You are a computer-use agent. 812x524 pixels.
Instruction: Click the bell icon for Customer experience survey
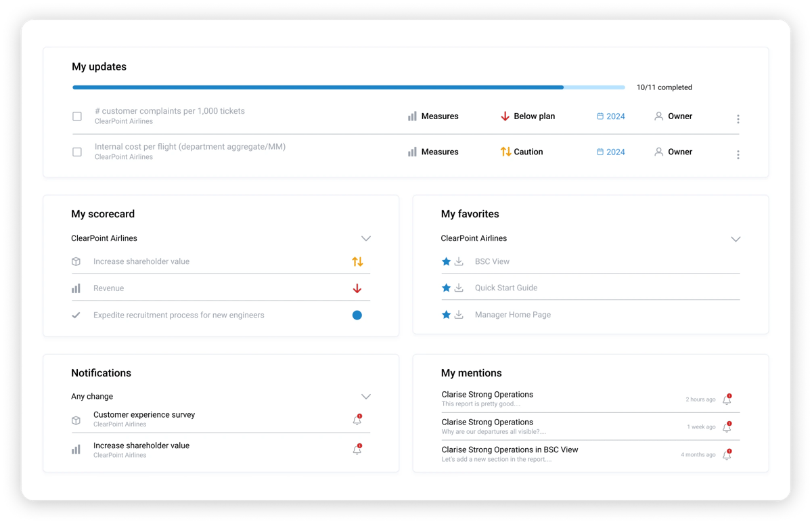357,420
